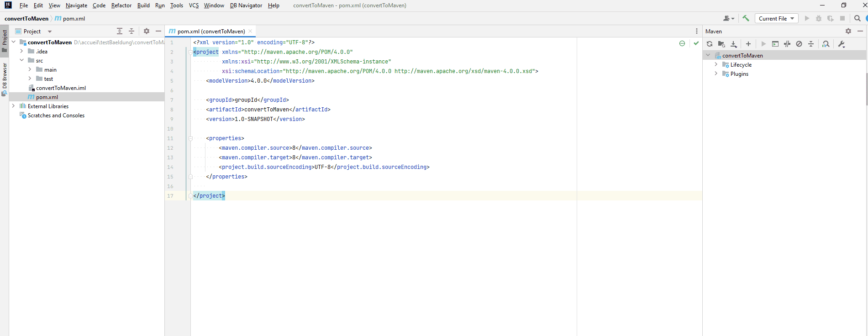
Task: Collapse all in Maven panel
Action: 811,44
